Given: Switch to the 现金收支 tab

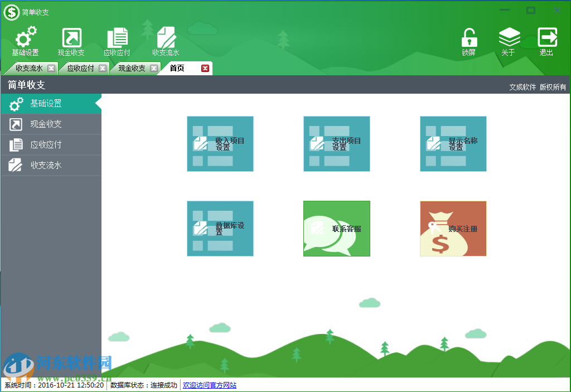Looking at the screenshot, I should pos(132,68).
